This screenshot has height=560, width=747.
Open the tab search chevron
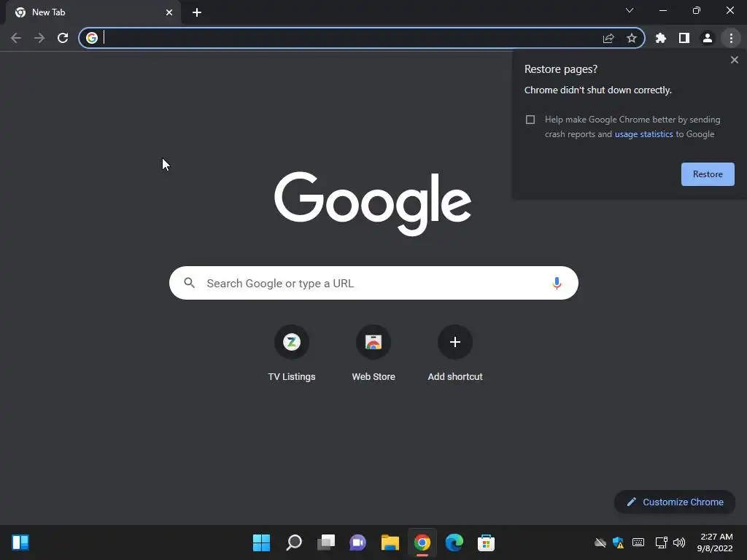(x=630, y=10)
